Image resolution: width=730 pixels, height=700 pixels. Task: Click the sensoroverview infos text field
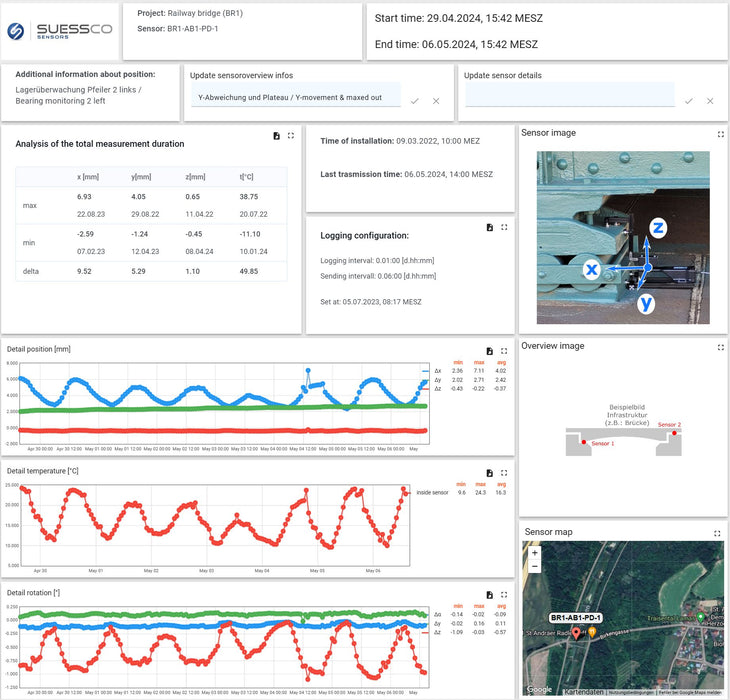[x=295, y=97]
